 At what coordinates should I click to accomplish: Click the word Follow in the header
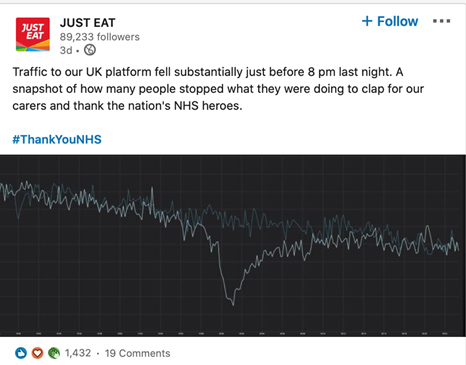tap(397, 21)
